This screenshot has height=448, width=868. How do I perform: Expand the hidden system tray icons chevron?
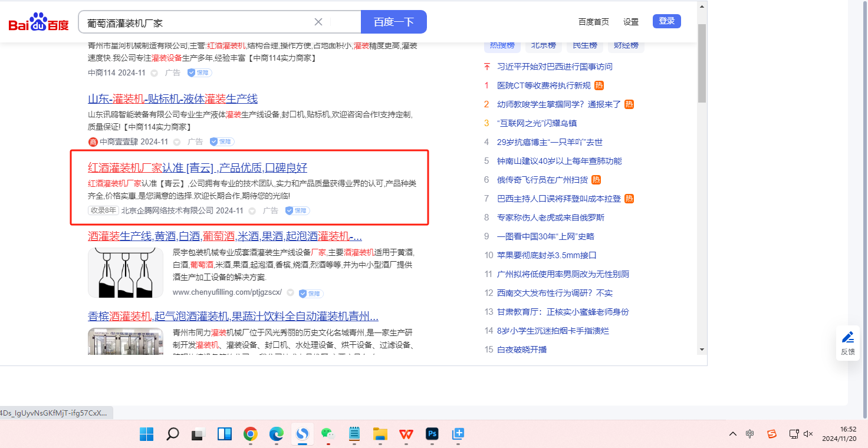click(732, 434)
